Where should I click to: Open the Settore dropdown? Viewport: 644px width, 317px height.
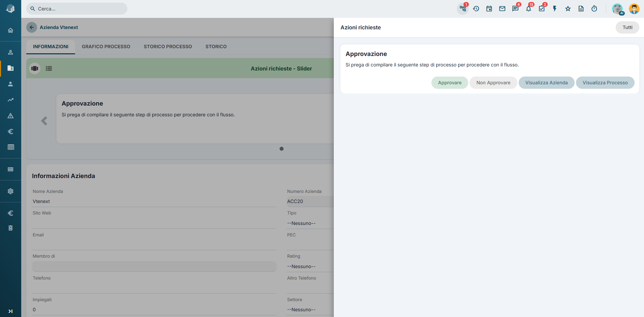[x=310, y=310]
